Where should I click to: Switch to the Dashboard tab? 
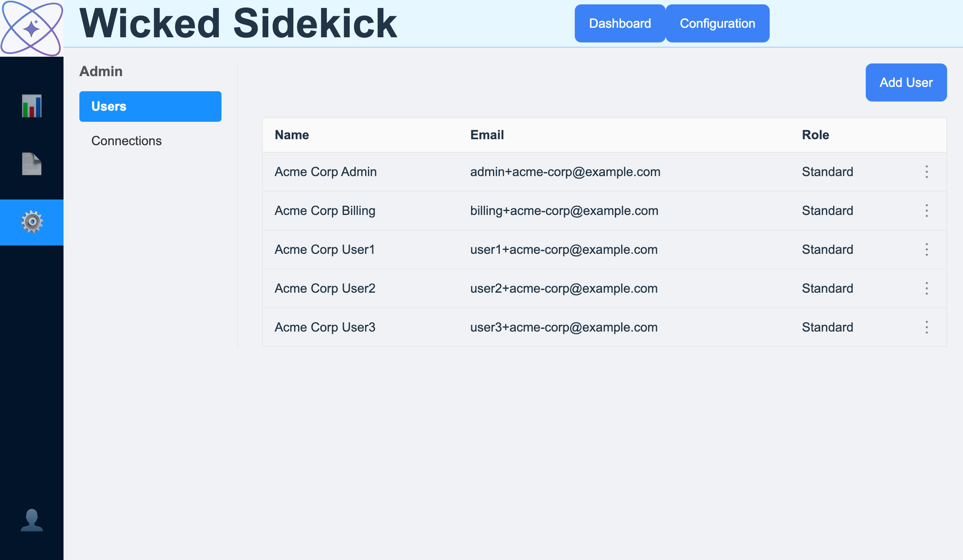click(x=620, y=23)
